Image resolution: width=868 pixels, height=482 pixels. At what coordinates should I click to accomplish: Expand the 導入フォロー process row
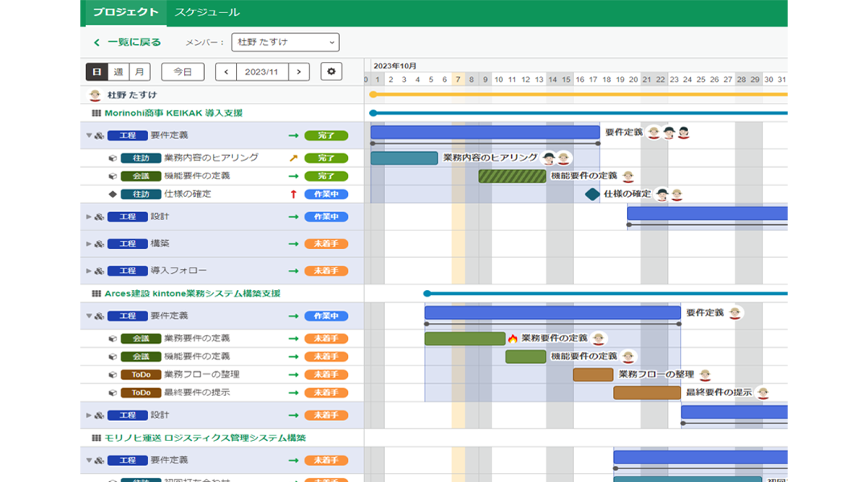point(88,272)
